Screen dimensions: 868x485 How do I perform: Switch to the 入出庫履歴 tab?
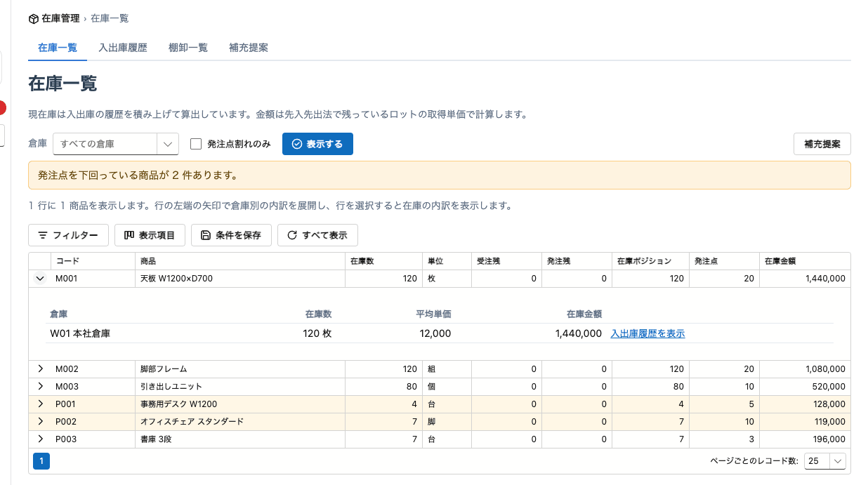coord(123,48)
